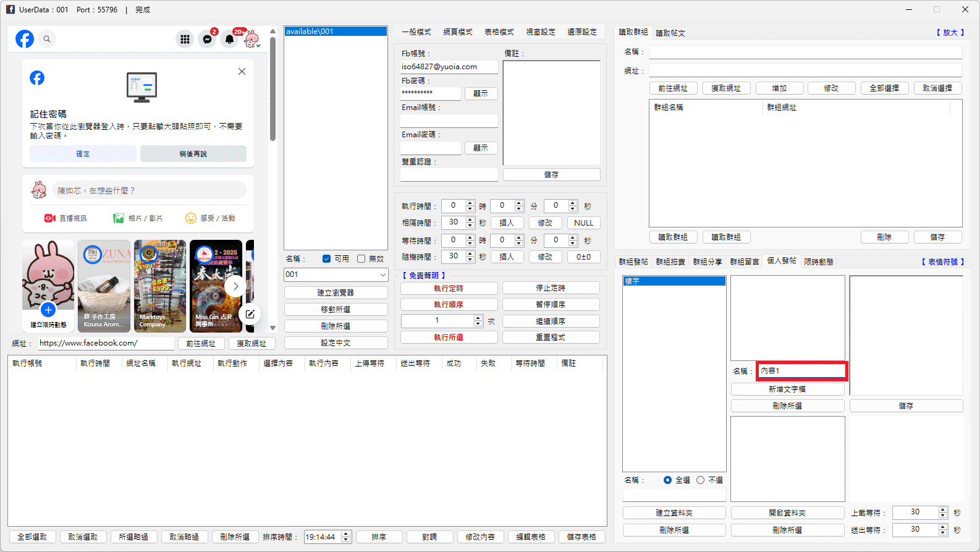The image size is (980, 552).
Task: Select the 全選 radio button
Action: pos(667,480)
